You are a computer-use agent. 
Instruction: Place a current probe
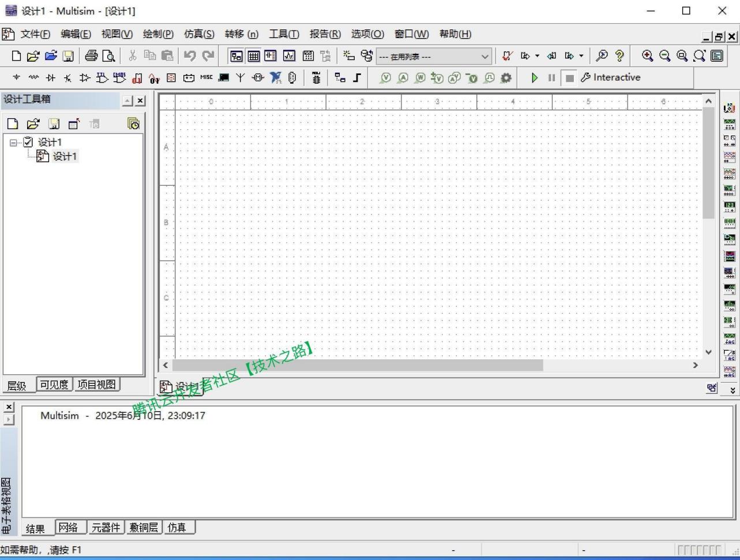[403, 77]
